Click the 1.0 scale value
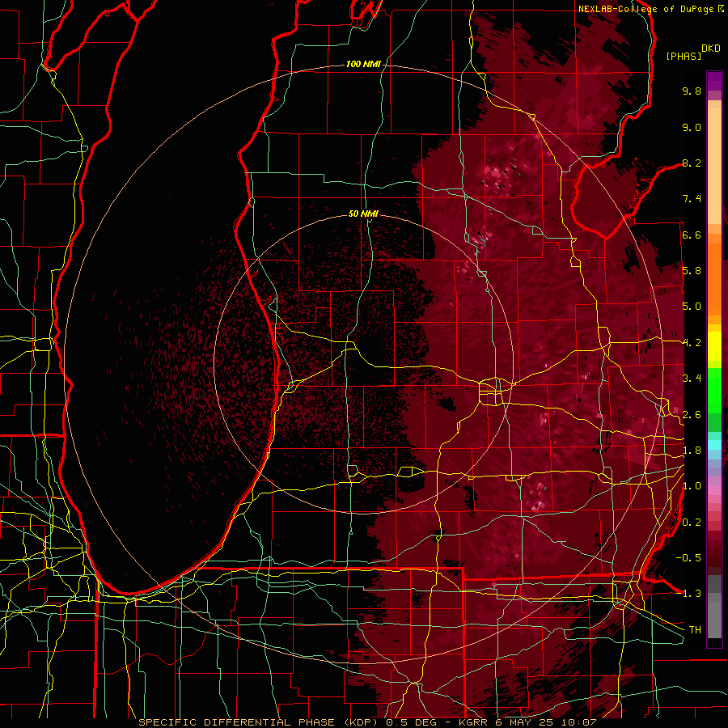The width and height of the screenshot is (728, 728). click(x=692, y=486)
